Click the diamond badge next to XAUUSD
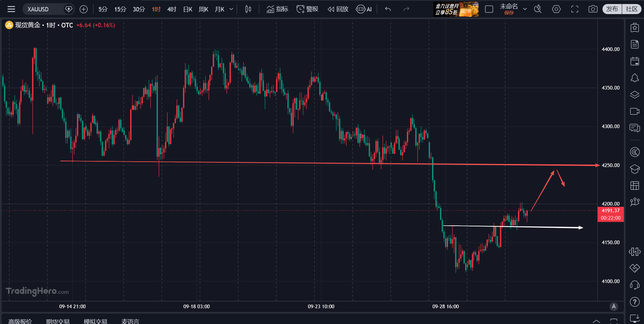 (69, 9)
